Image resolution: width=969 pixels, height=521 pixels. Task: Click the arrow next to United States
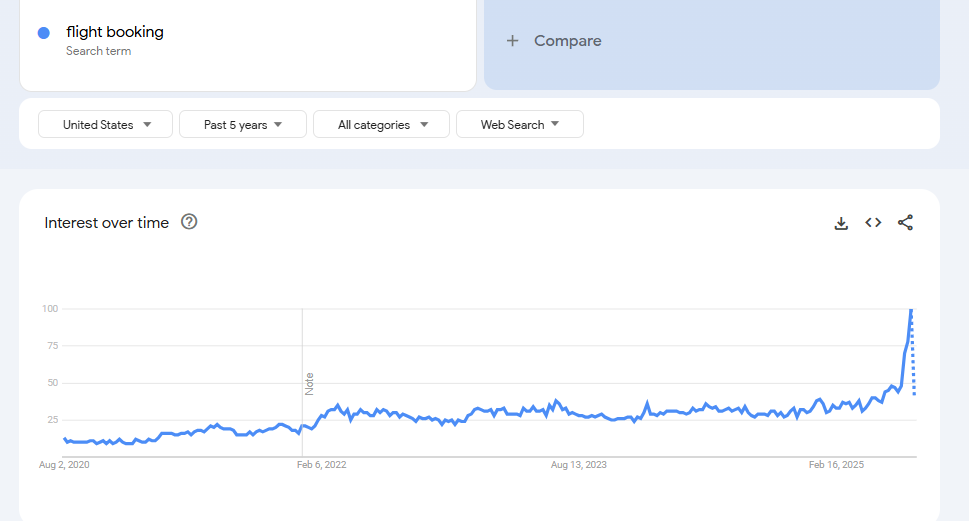point(147,124)
